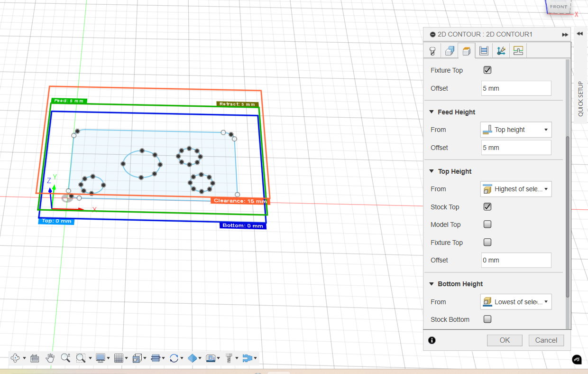The width and height of the screenshot is (588, 374).
Task: Click the Offset field below the checked Fixture Top
Action: (x=516, y=88)
